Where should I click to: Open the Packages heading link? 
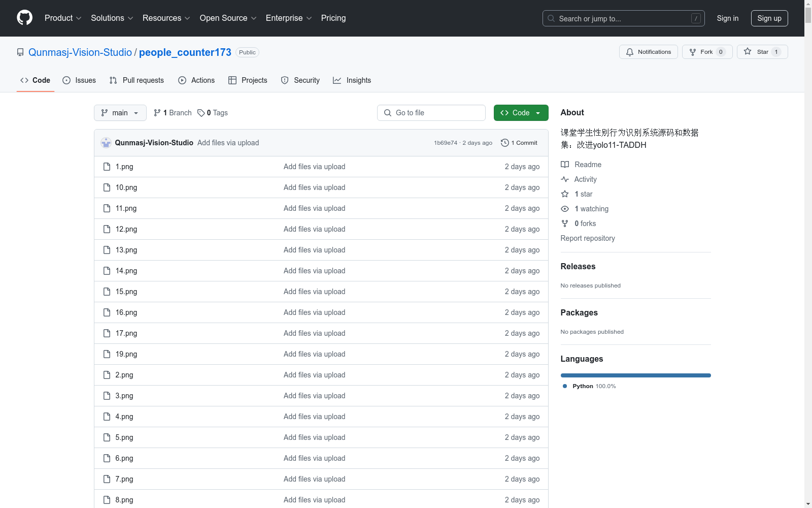579,312
